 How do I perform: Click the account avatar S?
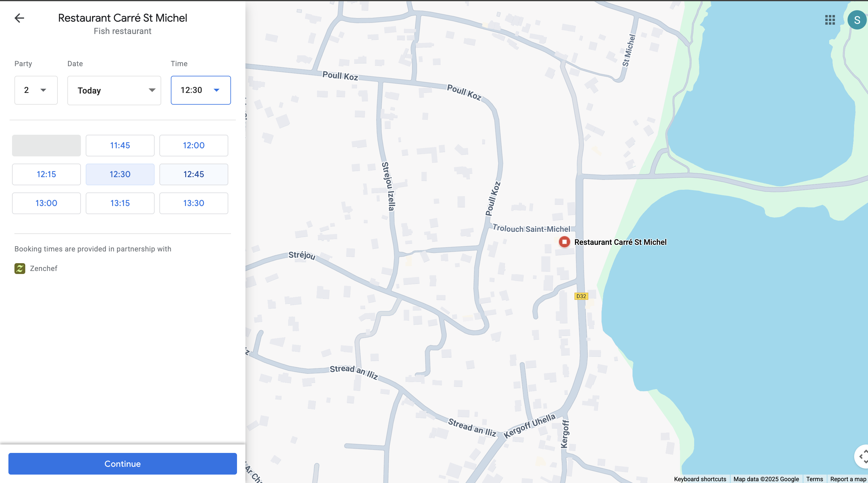click(857, 20)
